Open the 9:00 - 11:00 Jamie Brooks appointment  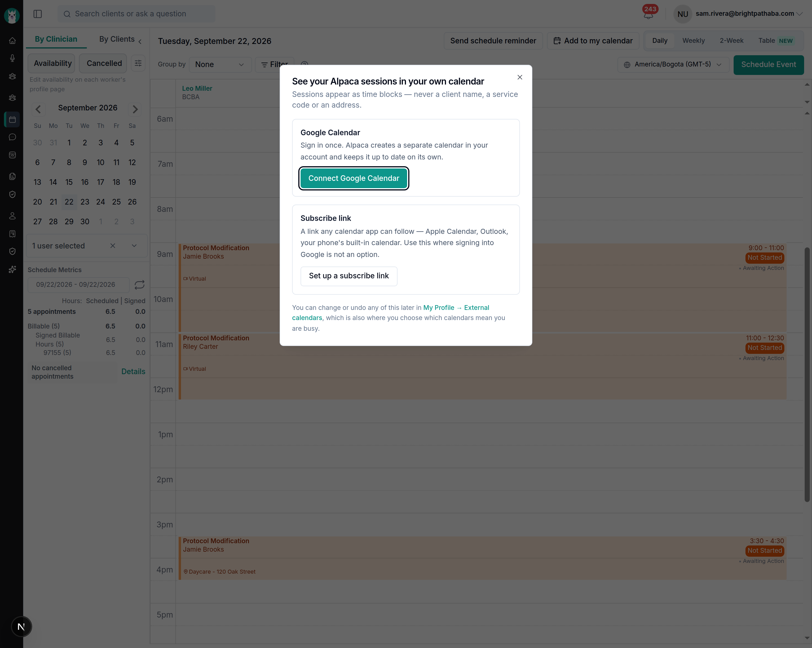(482, 287)
